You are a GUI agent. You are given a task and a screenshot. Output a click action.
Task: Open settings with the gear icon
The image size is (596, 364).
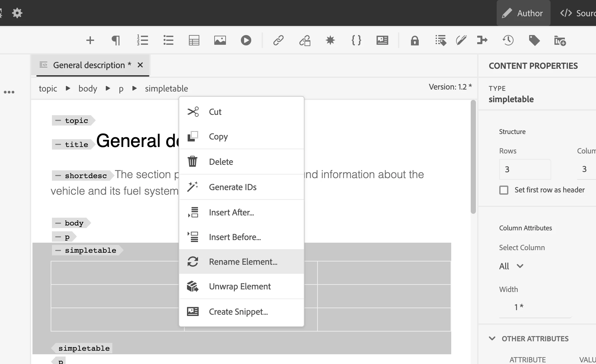pos(17,13)
